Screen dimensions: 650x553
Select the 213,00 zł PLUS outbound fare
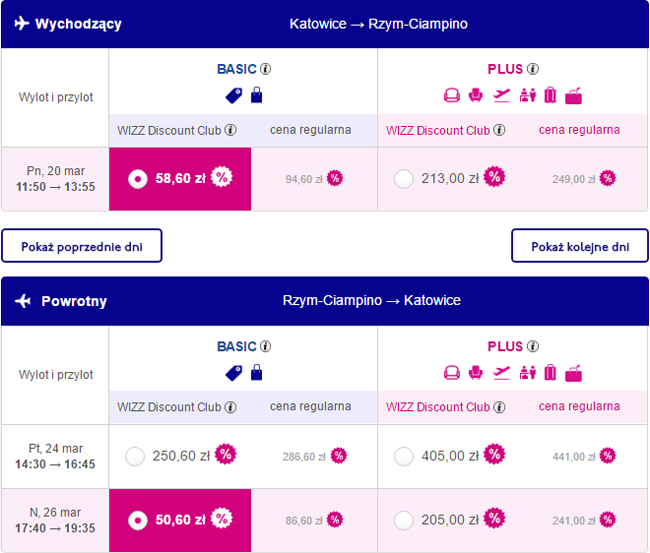pyautogui.click(x=404, y=179)
